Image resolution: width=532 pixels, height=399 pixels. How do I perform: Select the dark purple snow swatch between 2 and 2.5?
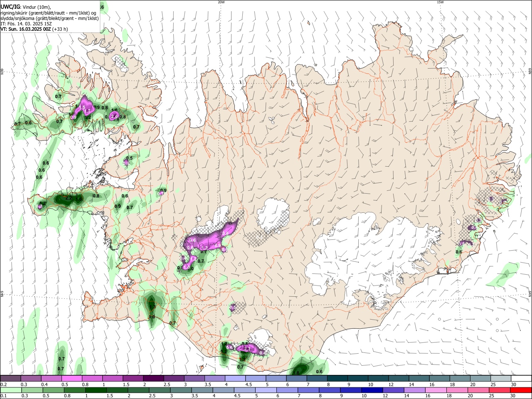[153, 379]
